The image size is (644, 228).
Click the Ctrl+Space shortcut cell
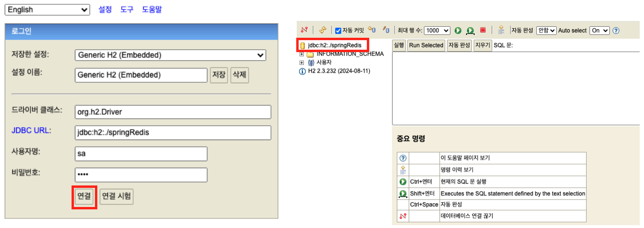424,205
